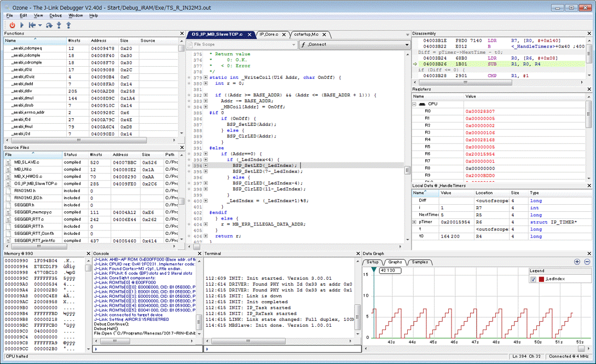Click the Reset target icon
This screenshot has height=364, width=596.
[x=32, y=25]
